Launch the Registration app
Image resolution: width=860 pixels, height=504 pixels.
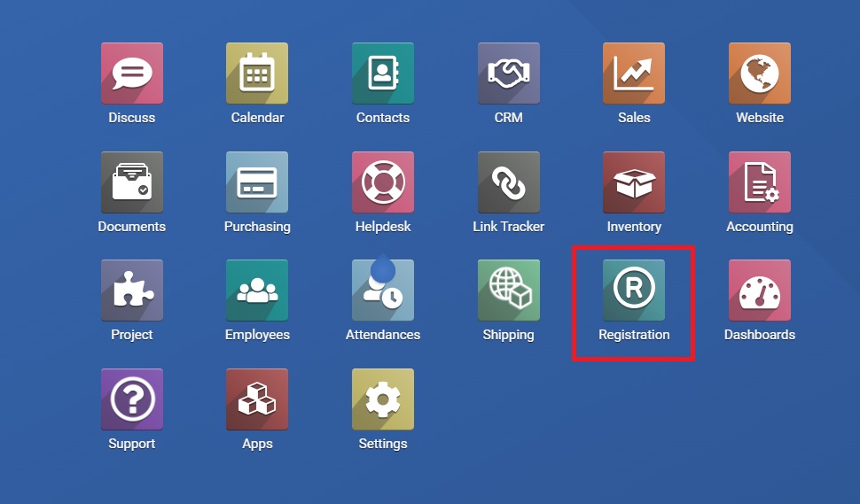634,291
